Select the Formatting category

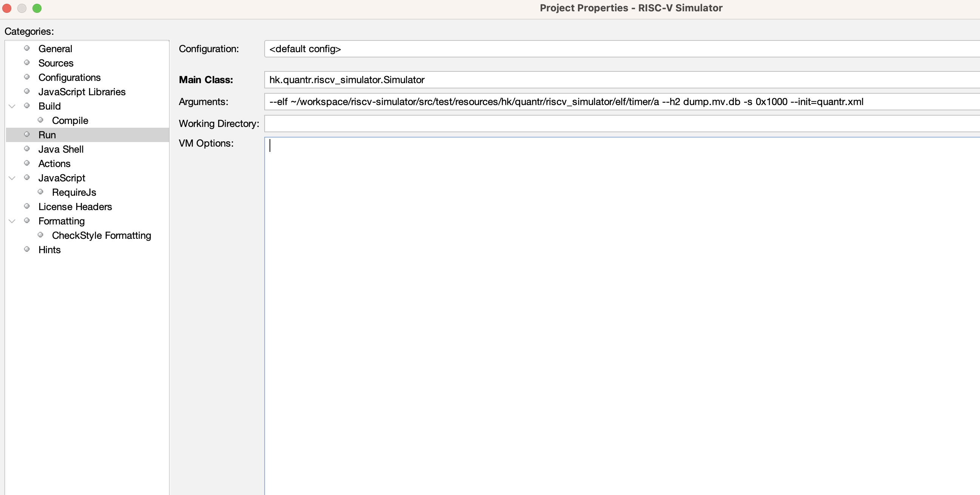pyautogui.click(x=62, y=221)
